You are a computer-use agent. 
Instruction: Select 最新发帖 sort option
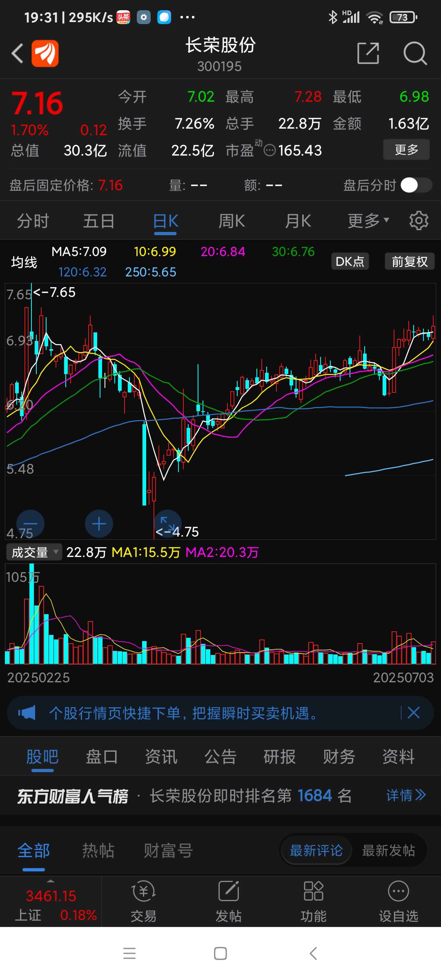388,851
